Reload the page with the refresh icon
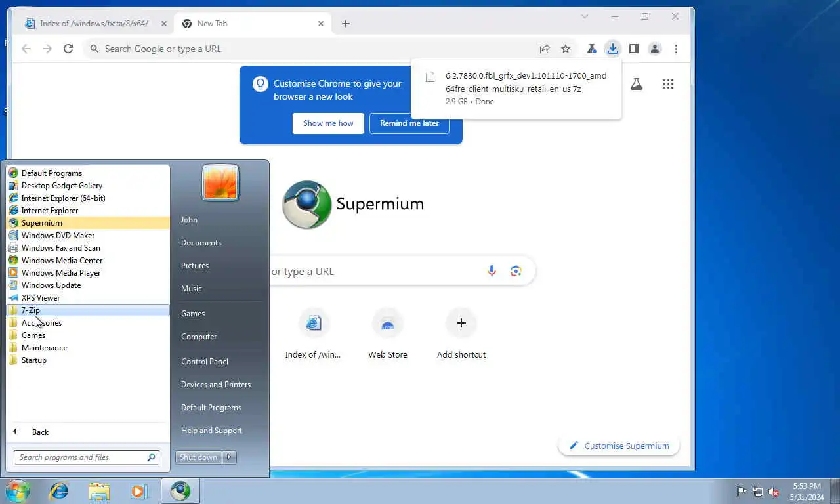840x504 pixels. click(68, 49)
